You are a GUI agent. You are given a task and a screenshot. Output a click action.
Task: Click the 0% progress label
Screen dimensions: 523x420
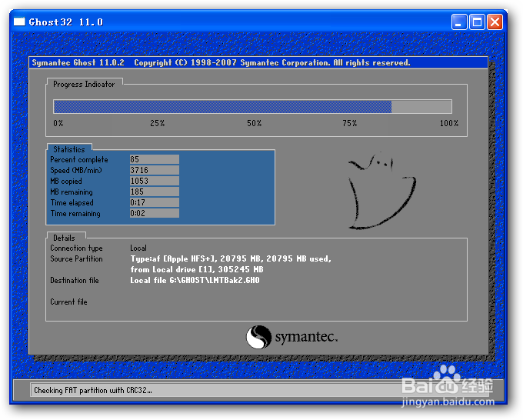pos(58,123)
